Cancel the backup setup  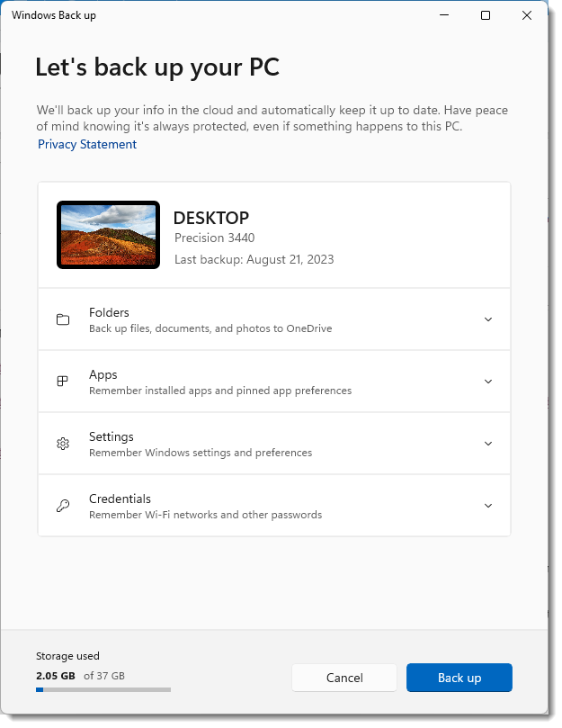click(x=344, y=678)
